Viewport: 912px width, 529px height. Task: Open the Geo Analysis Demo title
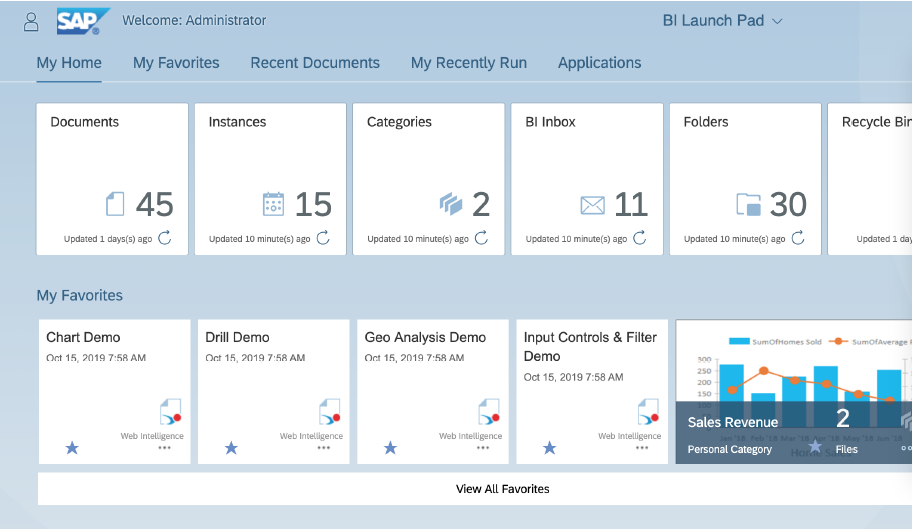tap(425, 337)
